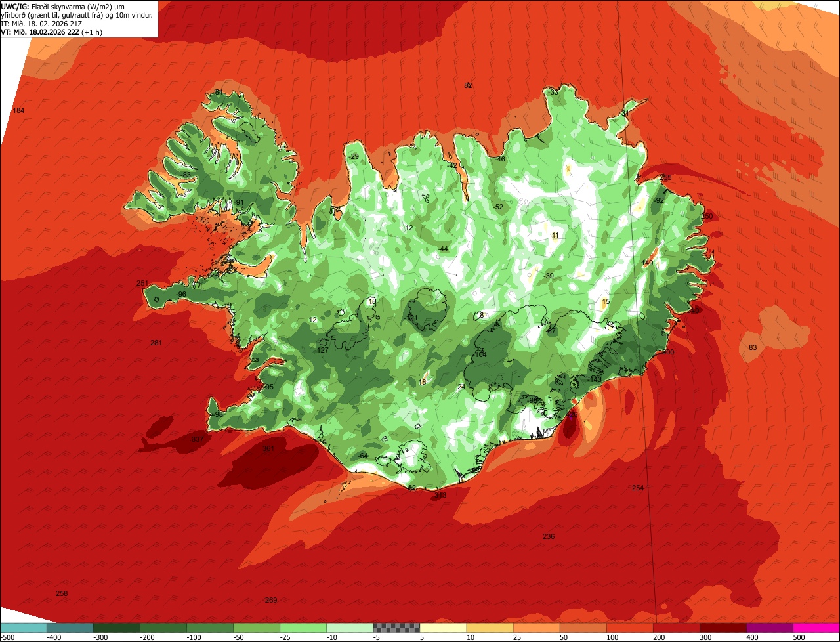Screen dimensions: 840x642
Task: Click the land value -64 near south coast
Action: [363, 456]
